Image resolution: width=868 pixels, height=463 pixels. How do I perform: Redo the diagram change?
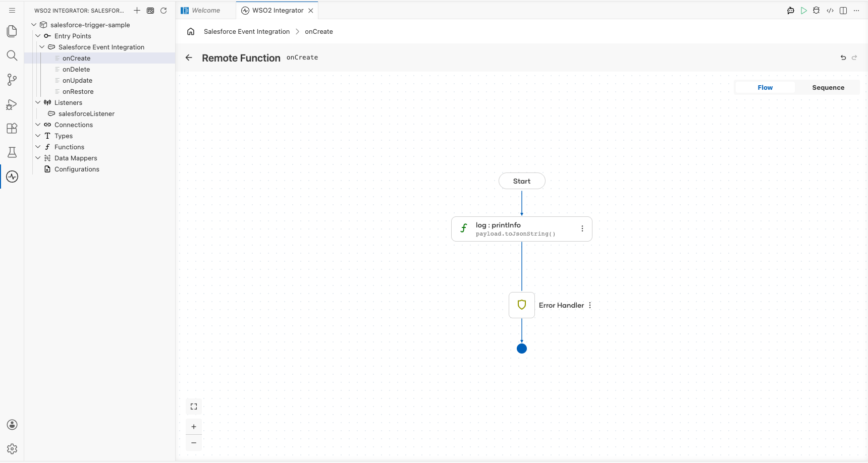(x=854, y=57)
